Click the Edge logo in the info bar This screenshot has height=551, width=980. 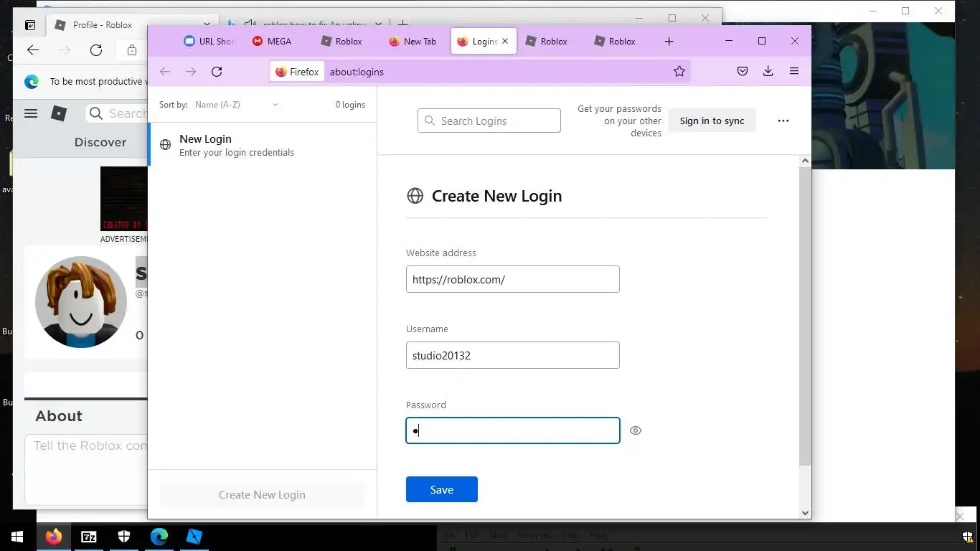[x=32, y=82]
